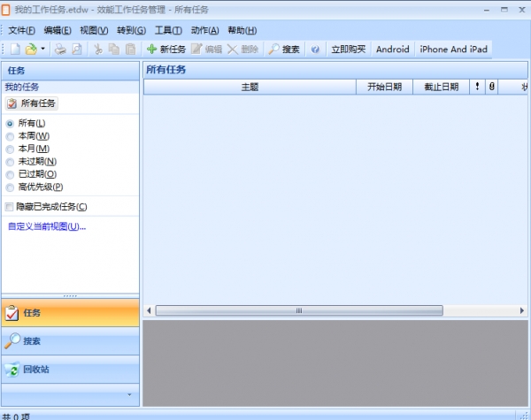Open the 文件(F) menu
The height and width of the screenshot is (420, 531).
(x=21, y=30)
